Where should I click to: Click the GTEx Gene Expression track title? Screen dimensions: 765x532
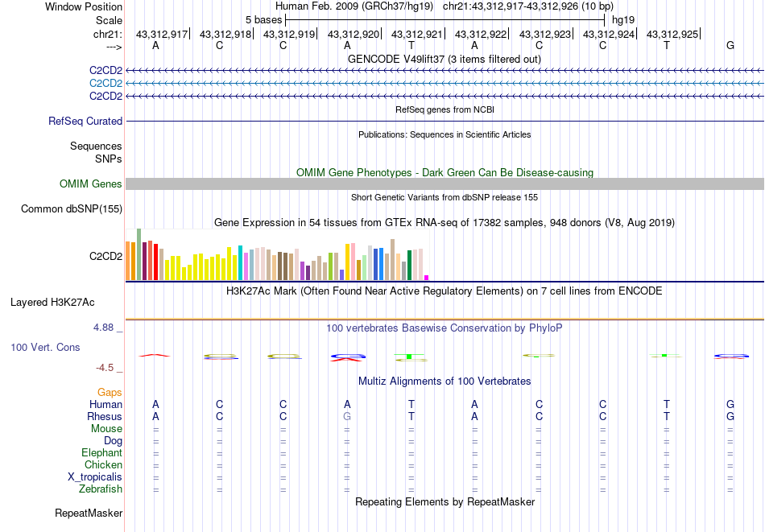click(445, 223)
